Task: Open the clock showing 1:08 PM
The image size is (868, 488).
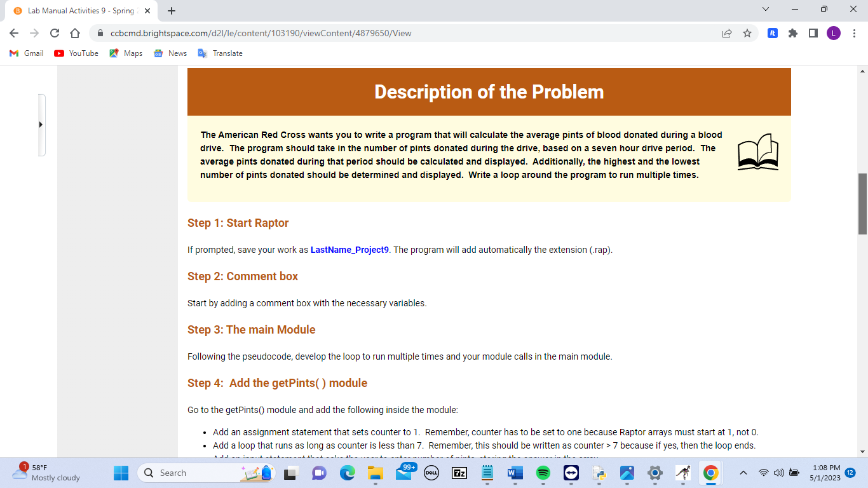Action: click(x=825, y=473)
